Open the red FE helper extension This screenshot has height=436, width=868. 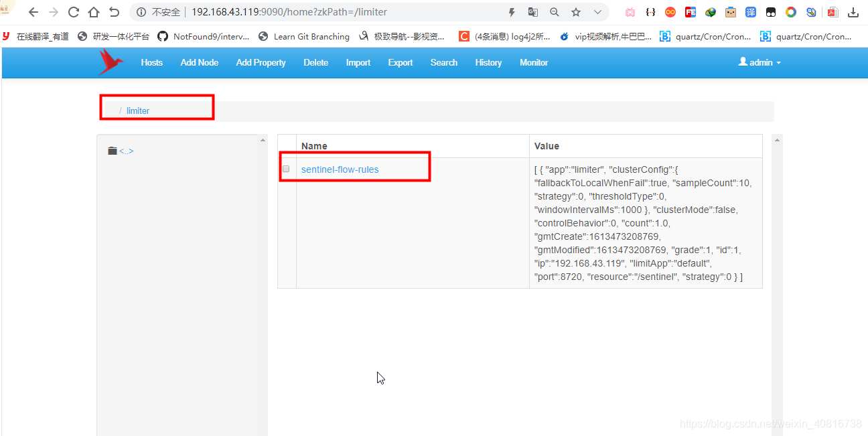click(x=691, y=12)
